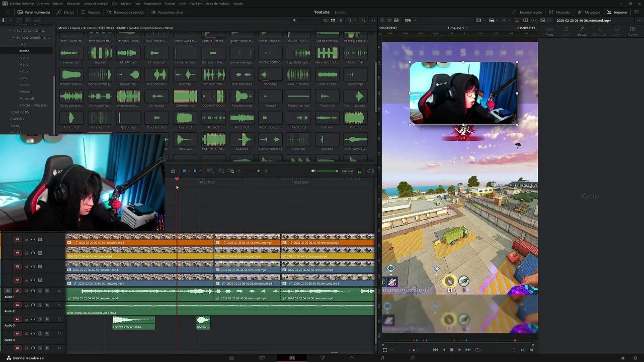Open the Timeline 1 name dropdown

(457, 28)
